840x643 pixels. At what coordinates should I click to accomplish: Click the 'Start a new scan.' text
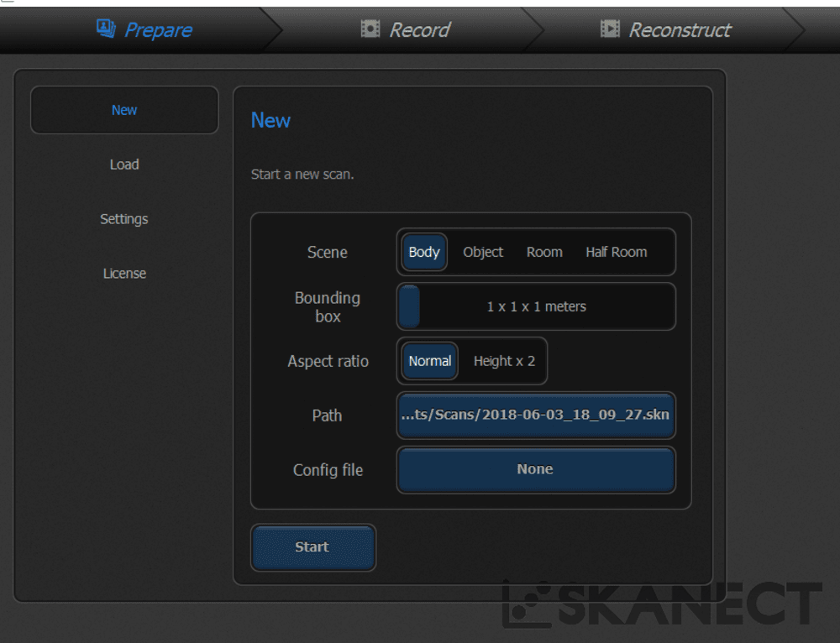[x=302, y=175]
